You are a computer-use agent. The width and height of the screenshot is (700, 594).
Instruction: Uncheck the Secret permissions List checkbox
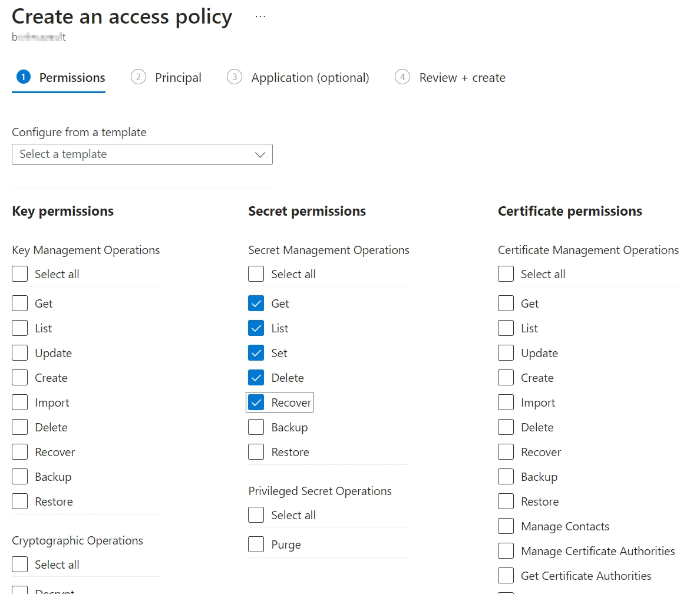click(256, 328)
